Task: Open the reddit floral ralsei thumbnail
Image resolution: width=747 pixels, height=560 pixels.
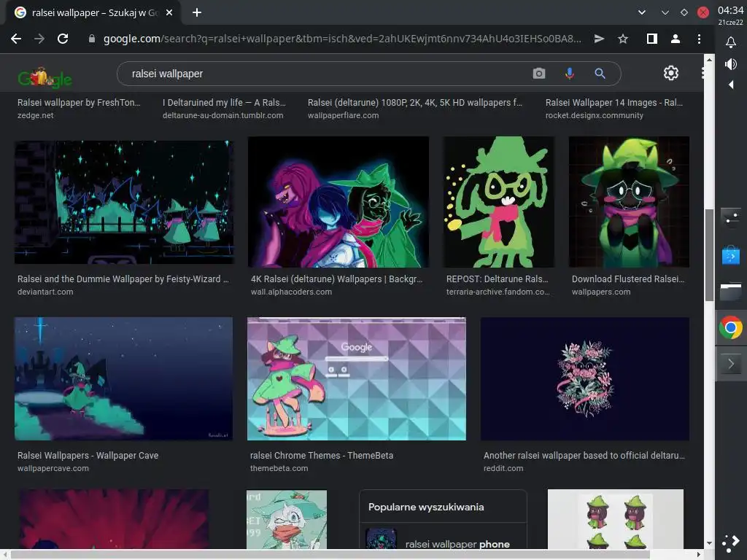Action: point(585,378)
